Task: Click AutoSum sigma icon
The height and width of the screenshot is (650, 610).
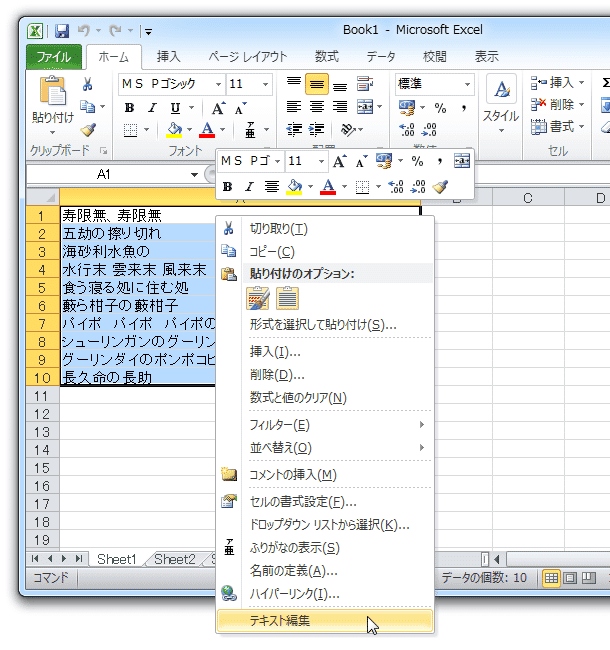Action: pos(605,83)
